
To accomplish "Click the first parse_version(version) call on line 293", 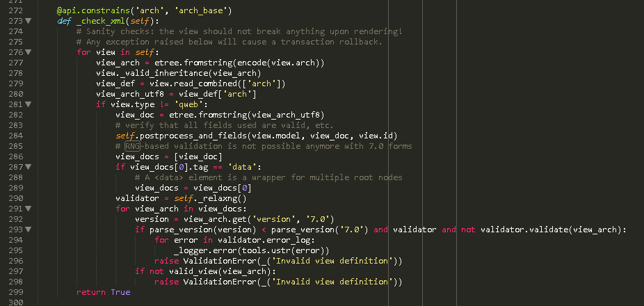I will (203, 230).
